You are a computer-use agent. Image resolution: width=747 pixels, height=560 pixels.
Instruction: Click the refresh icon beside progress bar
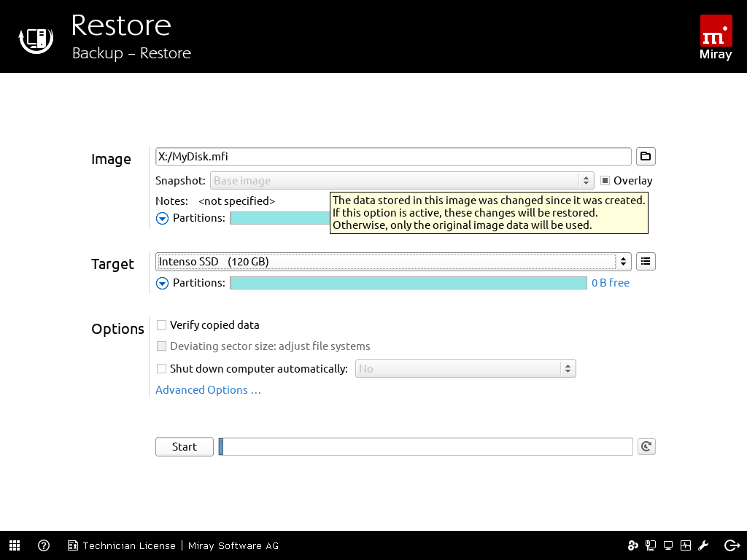coord(646,447)
